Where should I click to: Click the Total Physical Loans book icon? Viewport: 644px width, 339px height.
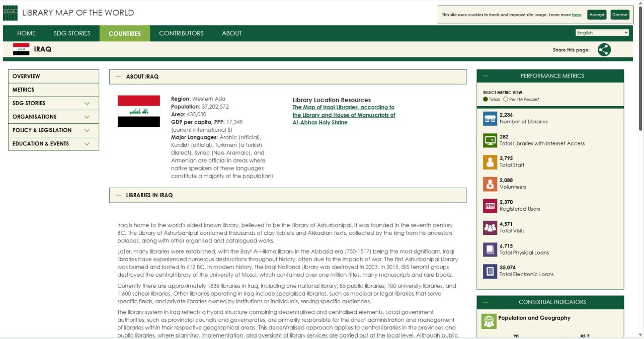tap(490, 249)
